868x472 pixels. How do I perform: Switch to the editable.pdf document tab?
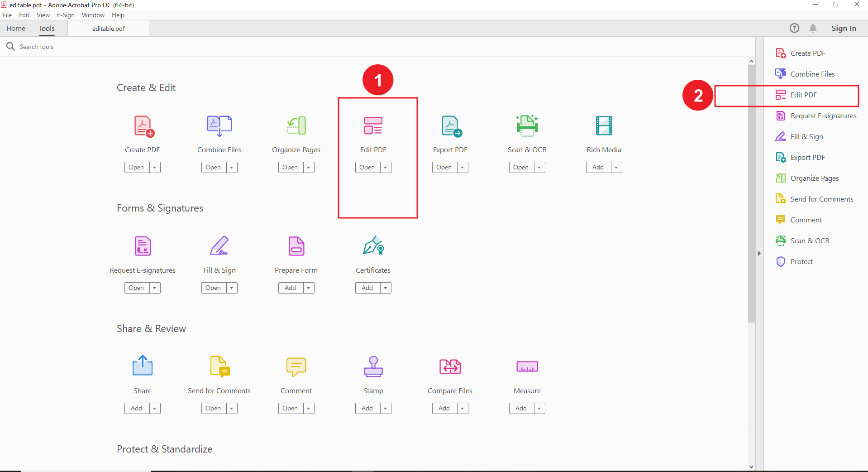[x=109, y=29]
